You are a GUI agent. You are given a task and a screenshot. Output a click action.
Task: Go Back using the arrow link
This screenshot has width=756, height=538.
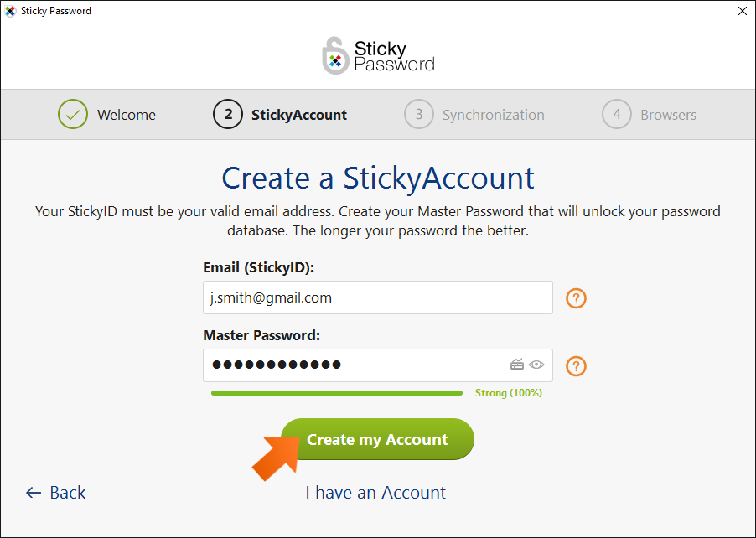click(56, 492)
